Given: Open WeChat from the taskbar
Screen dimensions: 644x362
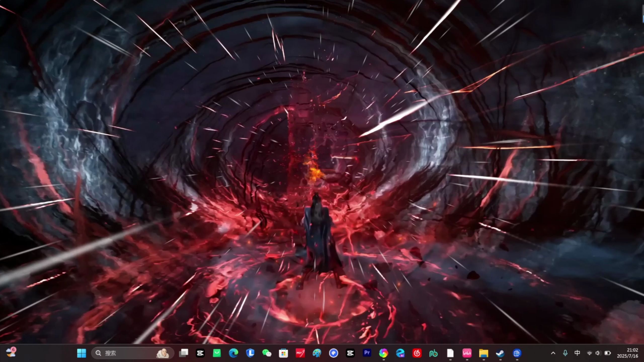Looking at the screenshot, I should (267, 353).
